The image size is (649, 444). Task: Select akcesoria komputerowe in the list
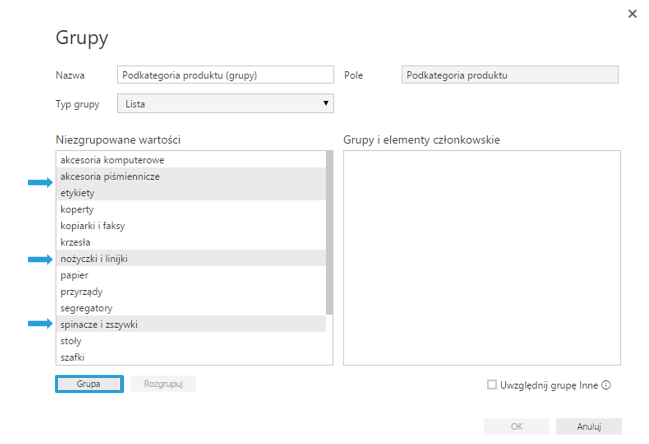[x=112, y=160]
